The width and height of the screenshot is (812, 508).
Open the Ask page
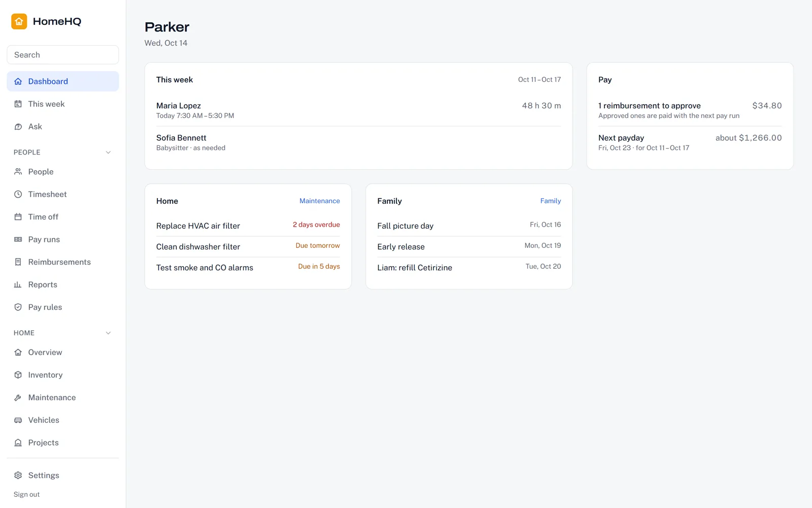coord(63,126)
